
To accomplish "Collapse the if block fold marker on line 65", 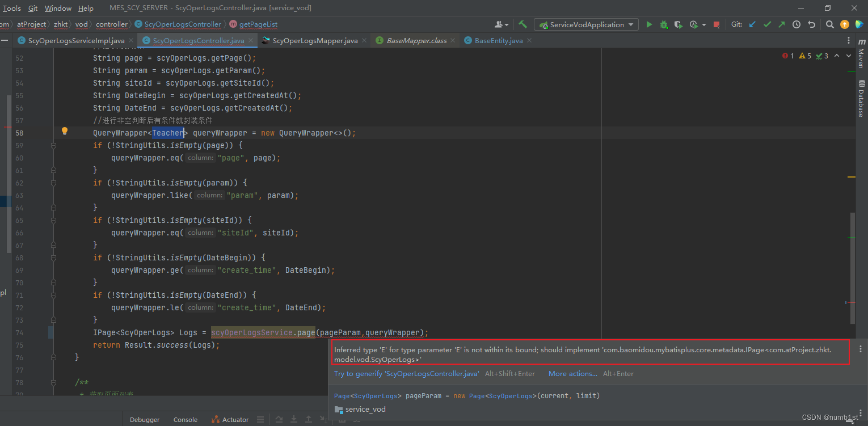I will click(53, 220).
